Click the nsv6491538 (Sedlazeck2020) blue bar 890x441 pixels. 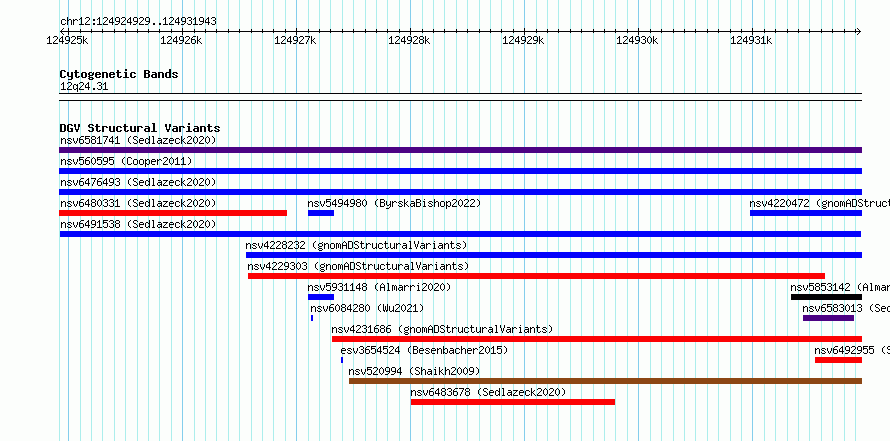click(x=460, y=234)
